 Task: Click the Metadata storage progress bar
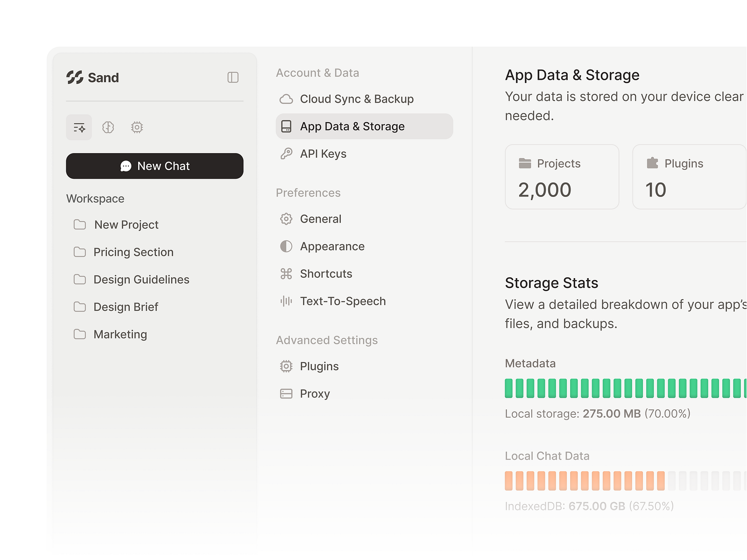point(621,387)
